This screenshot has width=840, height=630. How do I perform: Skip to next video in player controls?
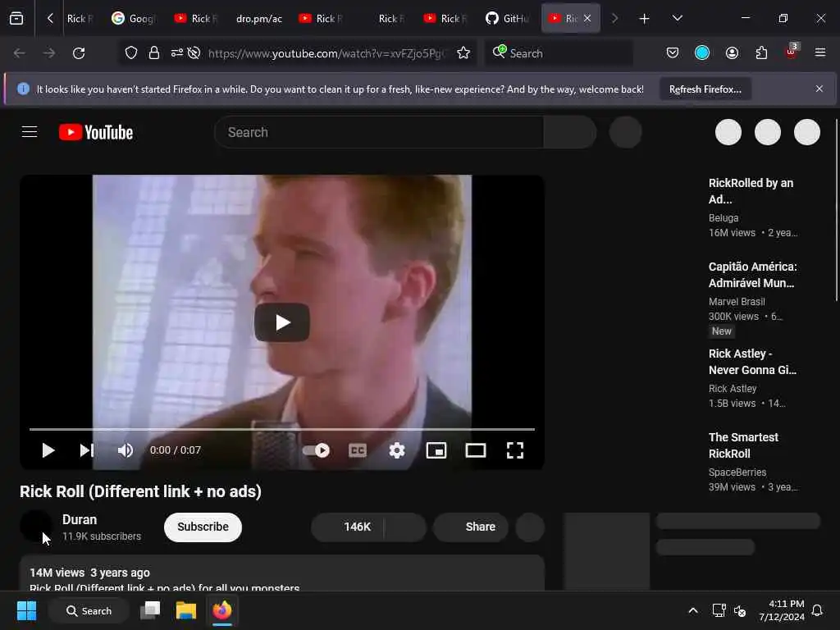tap(87, 450)
